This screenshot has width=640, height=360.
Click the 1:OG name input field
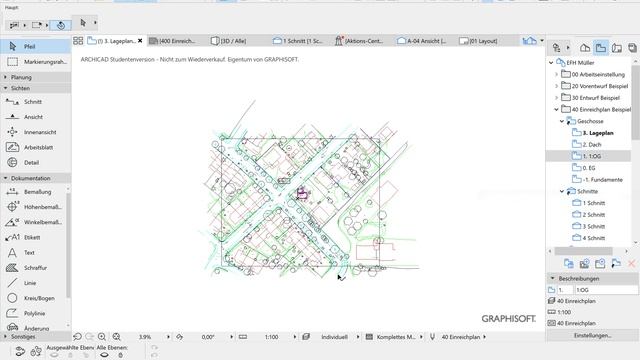pos(606,290)
